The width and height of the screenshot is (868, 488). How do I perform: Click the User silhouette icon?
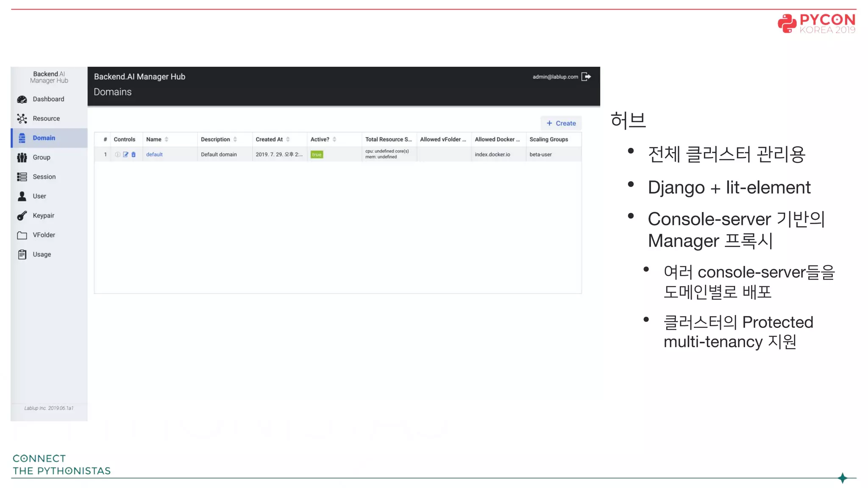22,196
